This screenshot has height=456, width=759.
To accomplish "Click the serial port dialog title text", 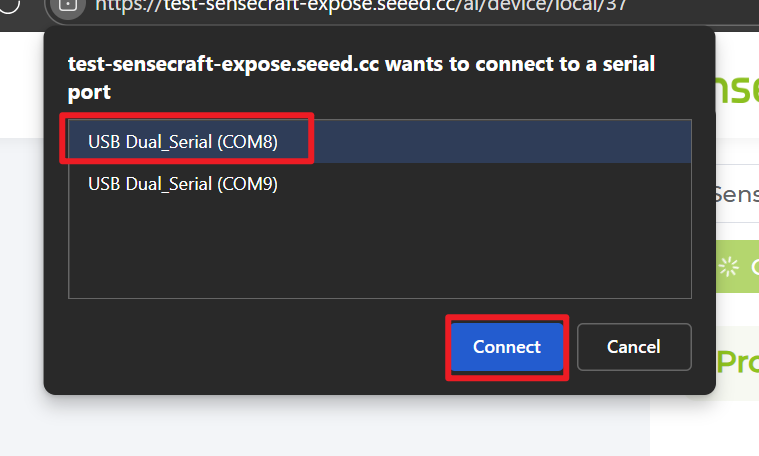I will point(361,78).
